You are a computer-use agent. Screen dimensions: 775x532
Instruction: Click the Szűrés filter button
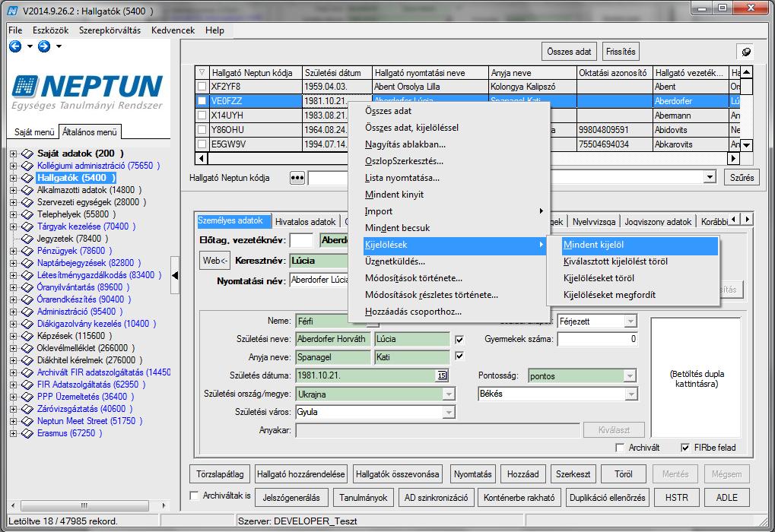point(742,177)
